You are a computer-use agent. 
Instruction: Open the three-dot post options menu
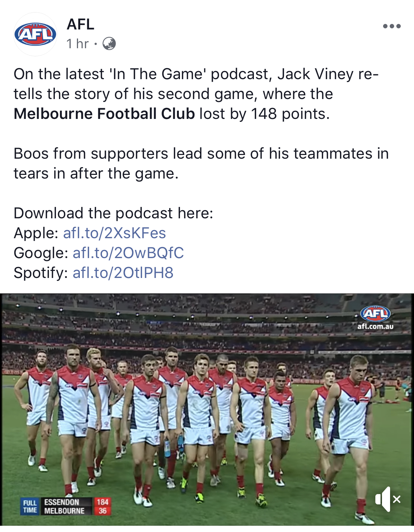392,26
